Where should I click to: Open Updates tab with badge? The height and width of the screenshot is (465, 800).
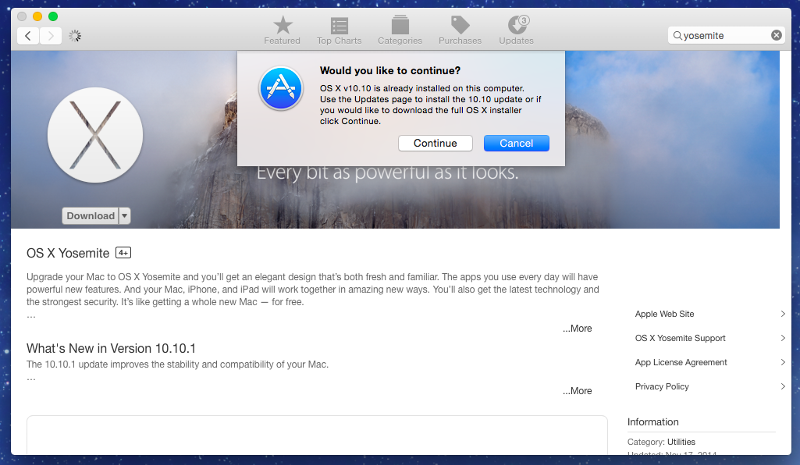pyautogui.click(x=516, y=30)
